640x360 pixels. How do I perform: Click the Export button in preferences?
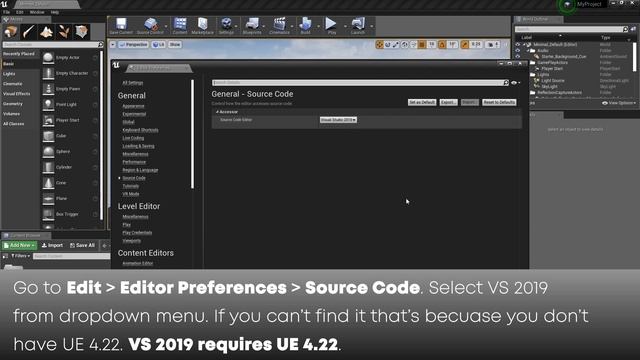pyautogui.click(x=448, y=102)
